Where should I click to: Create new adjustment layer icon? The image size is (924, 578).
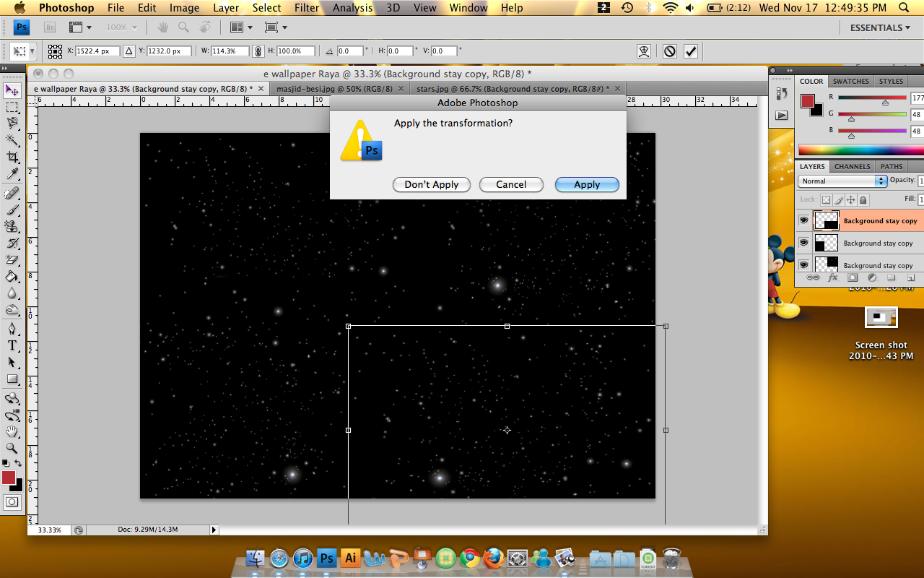pyautogui.click(x=871, y=277)
